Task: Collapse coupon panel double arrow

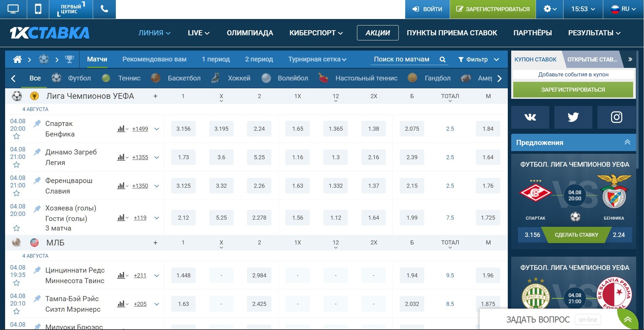Action: (x=630, y=59)
